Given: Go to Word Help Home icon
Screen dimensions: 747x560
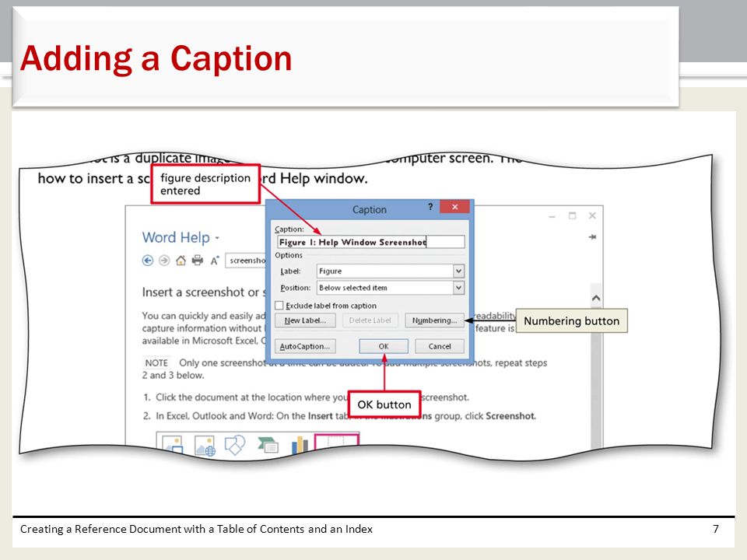Looking at the screenshot, I should (x=181, y=261).
